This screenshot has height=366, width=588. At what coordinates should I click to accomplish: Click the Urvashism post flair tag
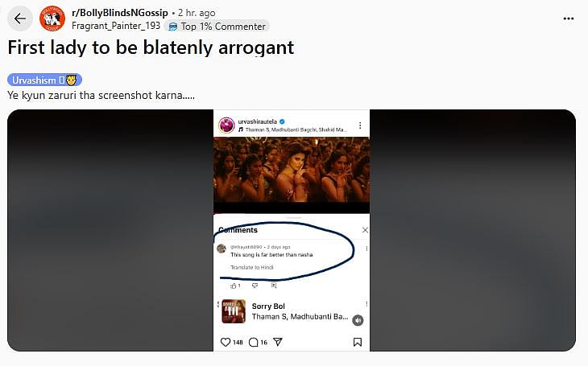click(x=44, y=80)
